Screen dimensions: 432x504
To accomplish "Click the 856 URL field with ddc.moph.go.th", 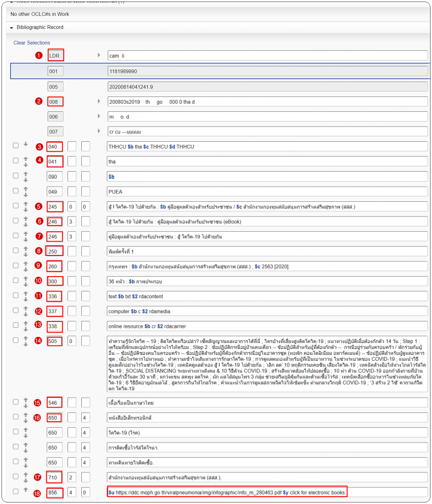I will click(267, 492).
